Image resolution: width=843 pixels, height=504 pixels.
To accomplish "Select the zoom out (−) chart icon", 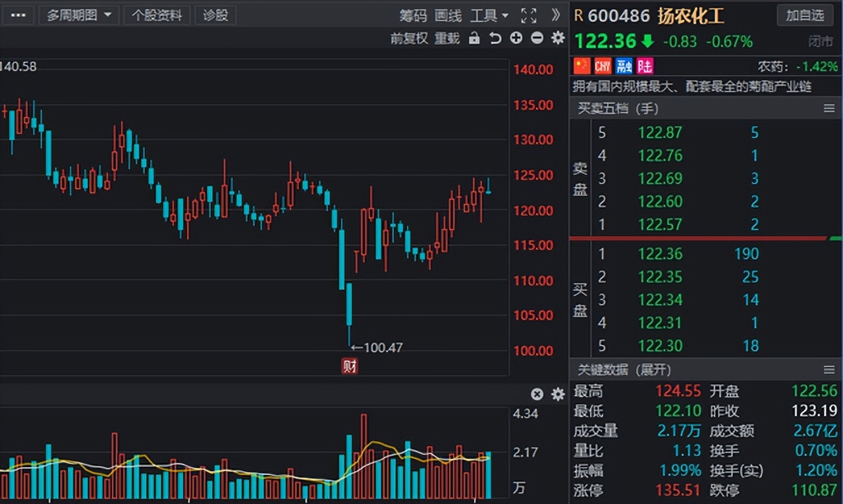I will click(536, 38).
